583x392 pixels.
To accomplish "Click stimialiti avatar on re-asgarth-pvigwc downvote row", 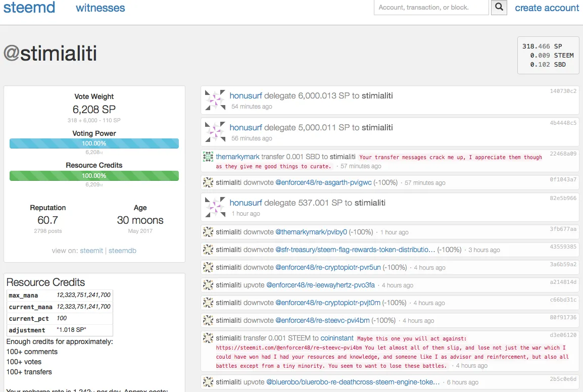I will coord(208,182).
